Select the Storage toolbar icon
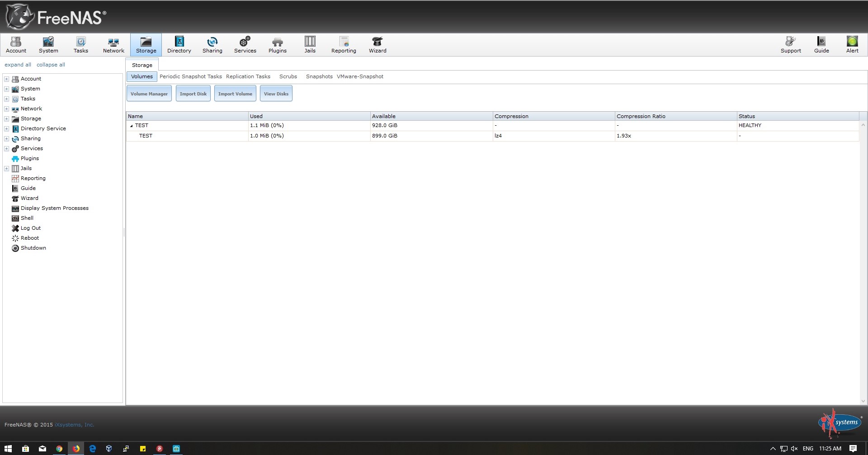Image resolution: width=868 pixels, height=455 pixels. tap(146, 45)
